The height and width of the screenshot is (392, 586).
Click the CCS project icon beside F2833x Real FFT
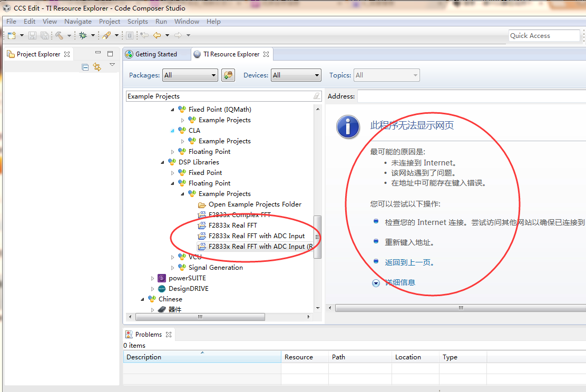[202, 226]
